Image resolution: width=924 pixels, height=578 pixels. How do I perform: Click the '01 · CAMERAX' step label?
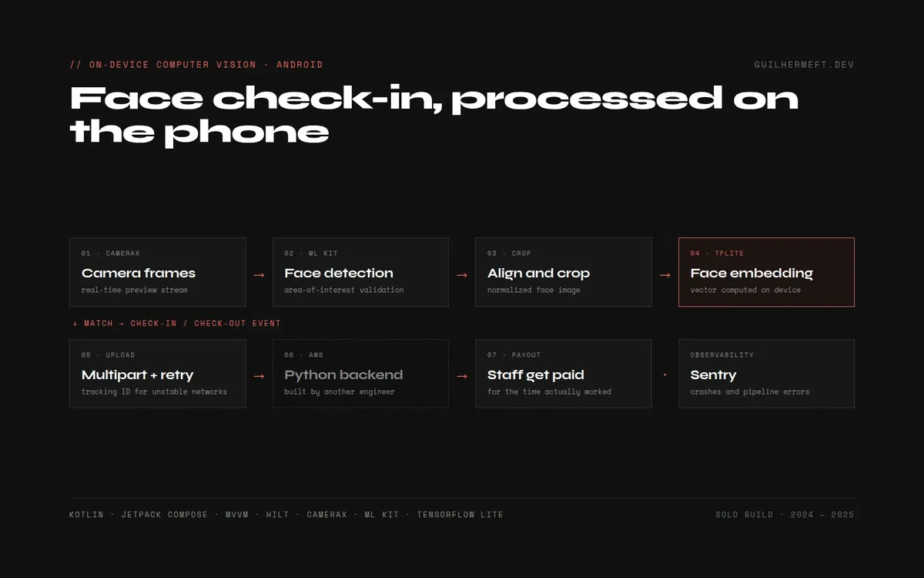click(111, 254)
